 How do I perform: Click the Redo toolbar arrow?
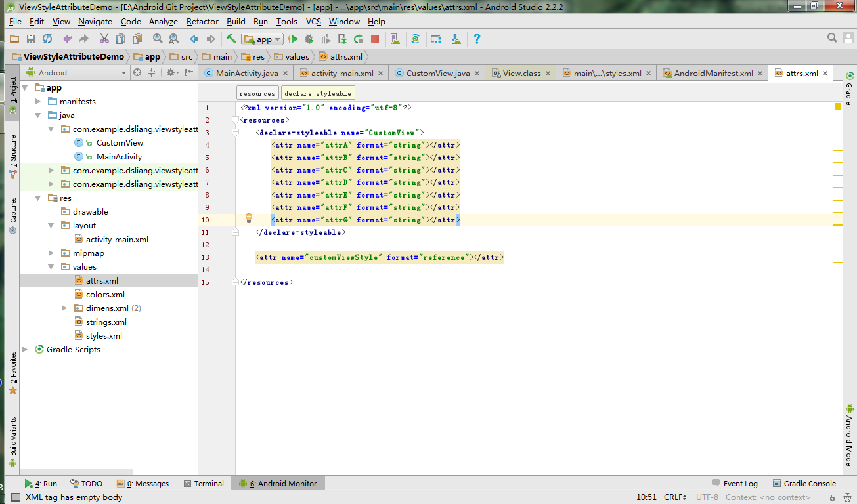coord(84,39)
